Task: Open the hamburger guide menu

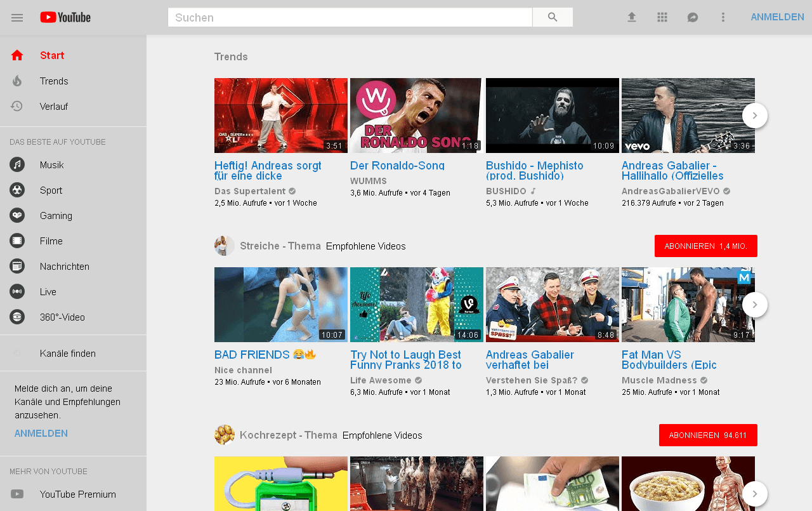Action: (x=17, y=18)
